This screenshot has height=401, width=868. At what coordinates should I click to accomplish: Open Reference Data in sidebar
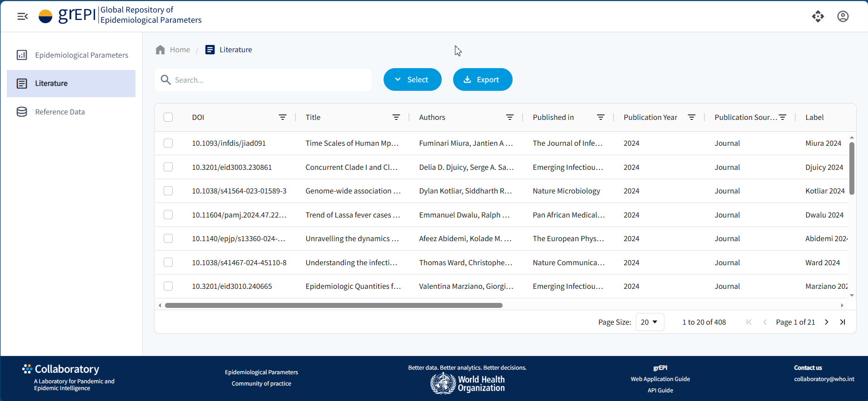[x=71, y=112]
